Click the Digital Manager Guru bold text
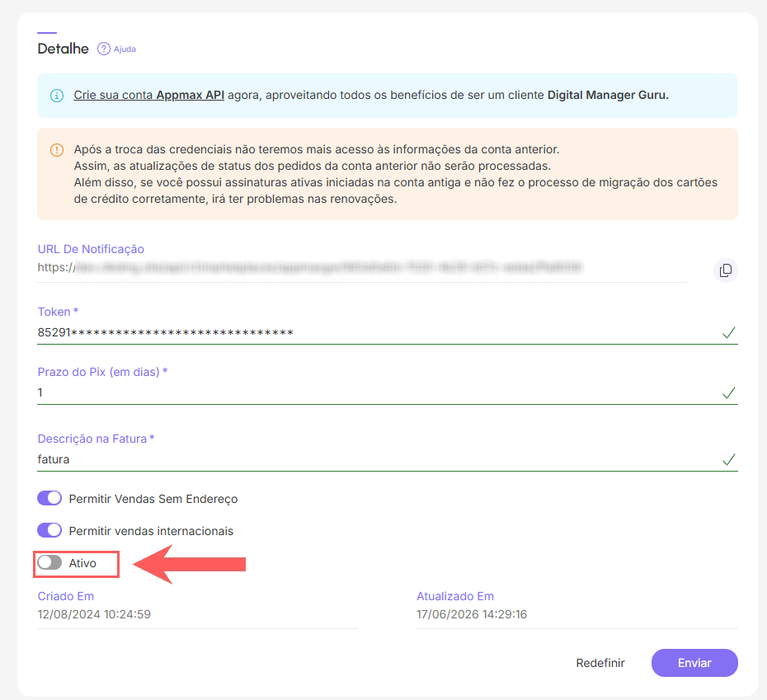Screen dimensions: 767x700 click(x=608, y=95)
